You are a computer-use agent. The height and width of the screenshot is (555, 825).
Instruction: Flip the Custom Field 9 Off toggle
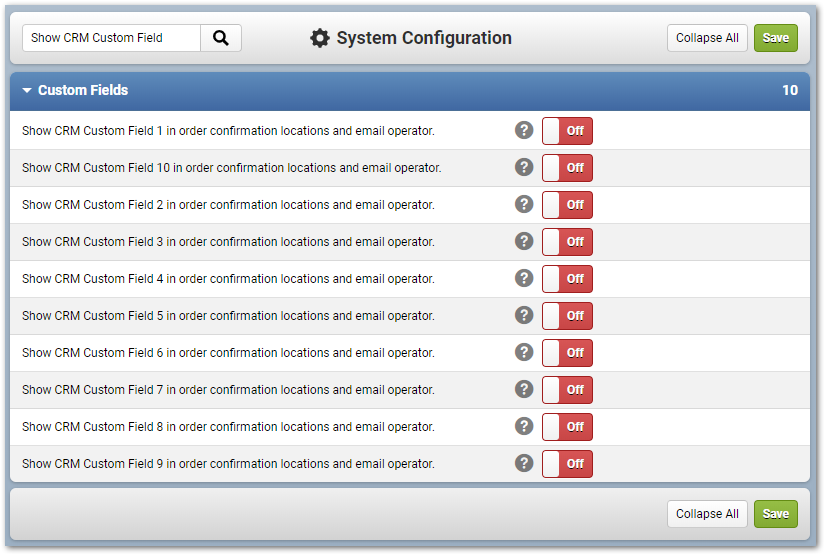pyautogui.click(x=567, y=463)
